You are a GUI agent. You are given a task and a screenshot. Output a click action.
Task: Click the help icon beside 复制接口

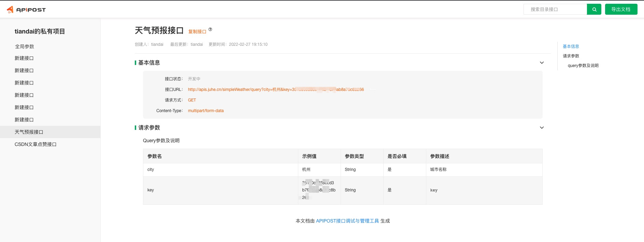[210, 29]
